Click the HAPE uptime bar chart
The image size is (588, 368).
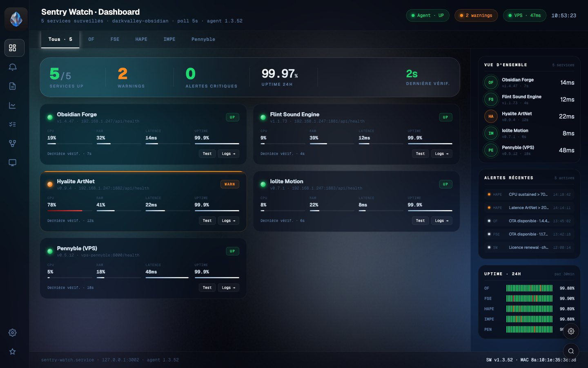pos(529,309)
